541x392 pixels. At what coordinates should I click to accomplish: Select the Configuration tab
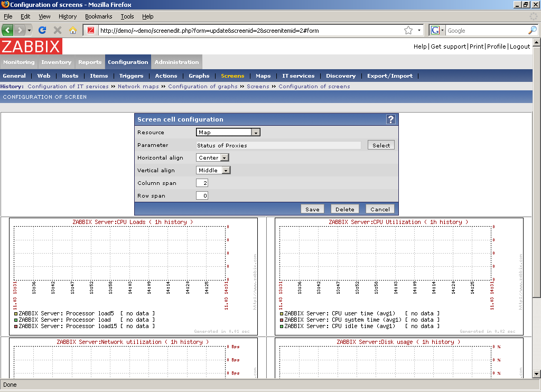[x=128, y=62]
